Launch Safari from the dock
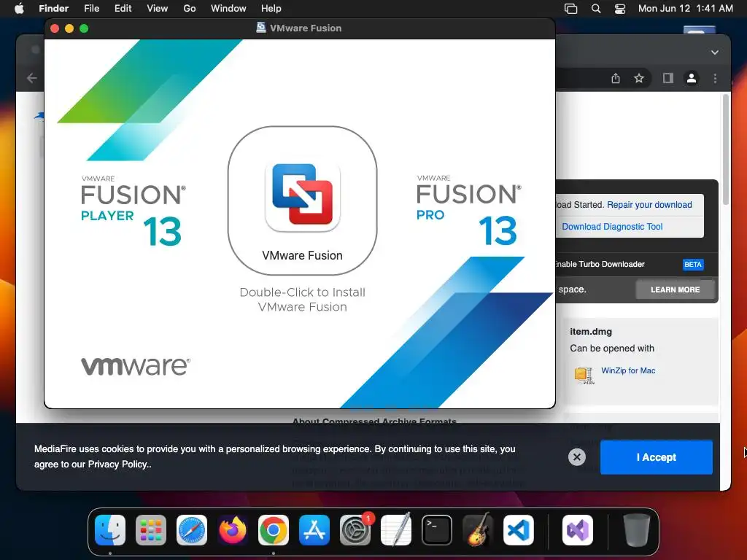The height and width of the screenshot is (560, 747). click(x=192, y=530)
